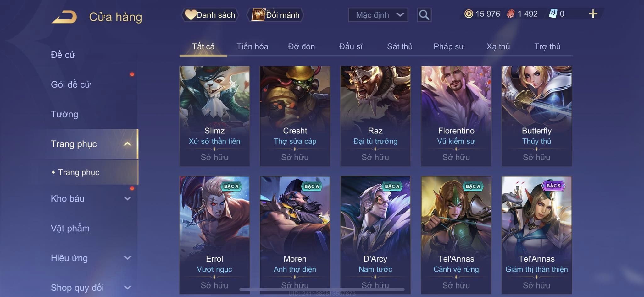Expand the Hiệu ứng sidebar section
Screen dimensions: 644x297
127,258
